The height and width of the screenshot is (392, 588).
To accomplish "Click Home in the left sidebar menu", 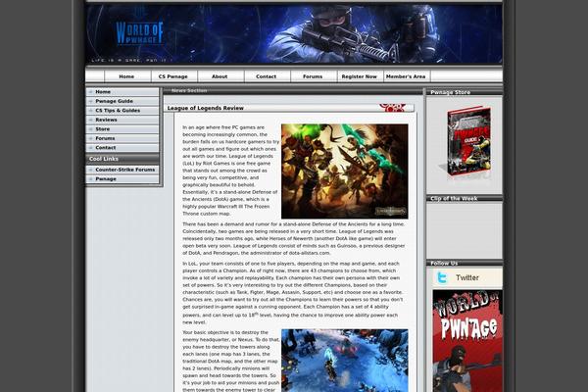I will [x=122, y=92].
